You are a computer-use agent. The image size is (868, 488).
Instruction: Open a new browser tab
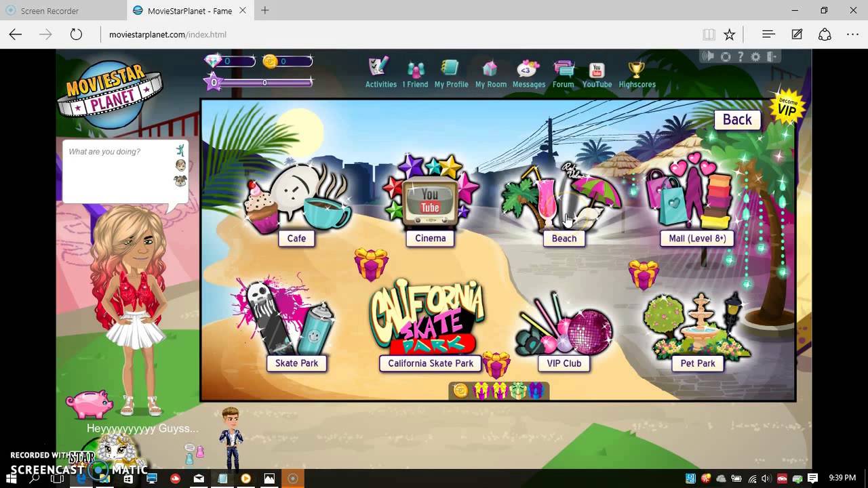pyautogui.click(x=264, y=10)
